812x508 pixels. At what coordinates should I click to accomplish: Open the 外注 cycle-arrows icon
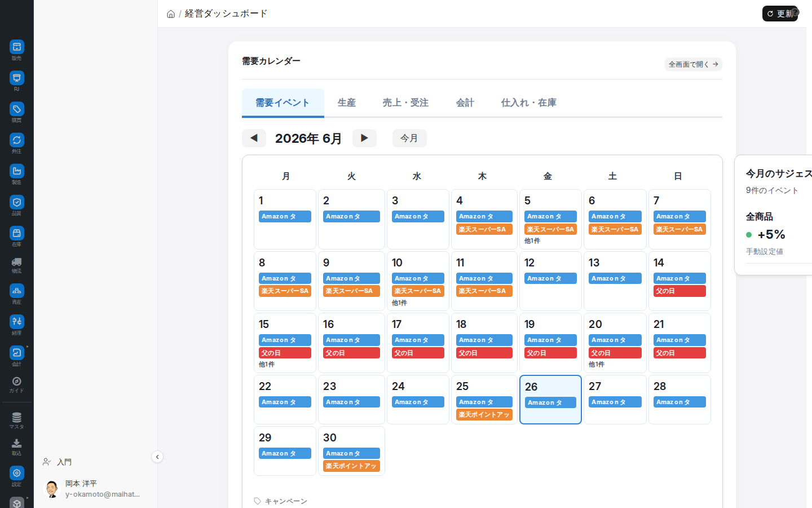coord(16,140)
